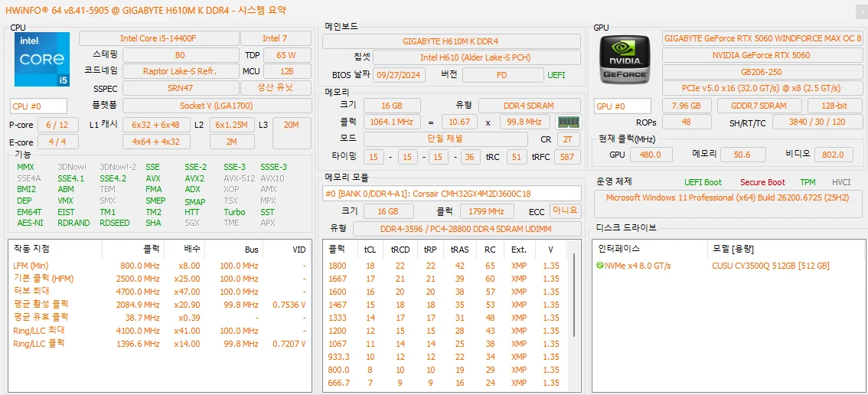Click the 모델 [용량] column header
This screenshot has width=868, height=395.
[x=786, y=250]
